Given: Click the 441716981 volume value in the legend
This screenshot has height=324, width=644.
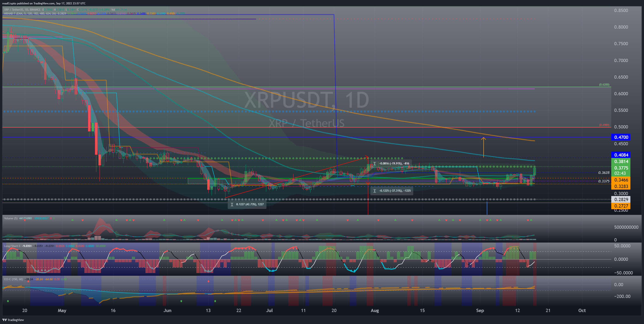Looking at the screenshot, I should (26, 218).
